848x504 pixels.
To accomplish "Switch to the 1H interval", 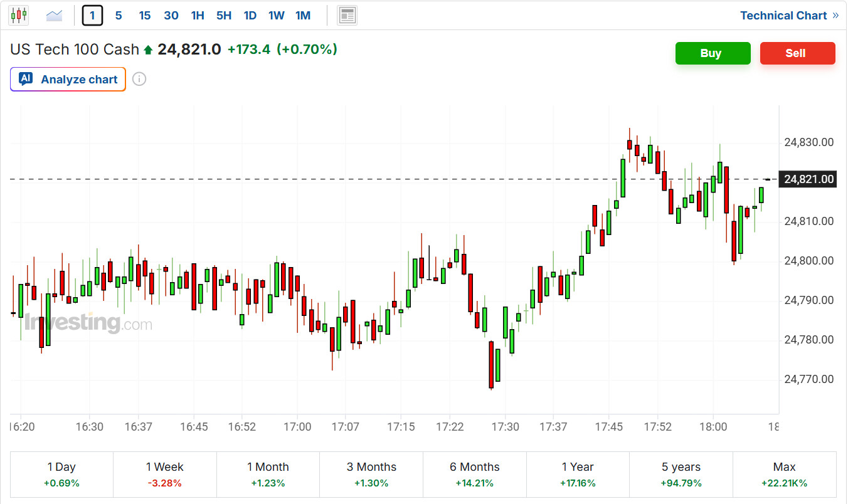I will (x=198, y=15).
